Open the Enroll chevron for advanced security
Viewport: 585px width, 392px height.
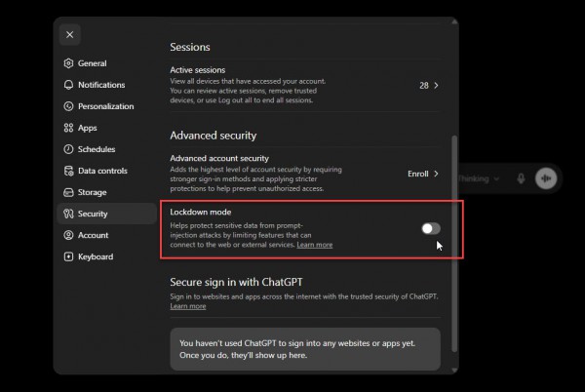(436, 174)
